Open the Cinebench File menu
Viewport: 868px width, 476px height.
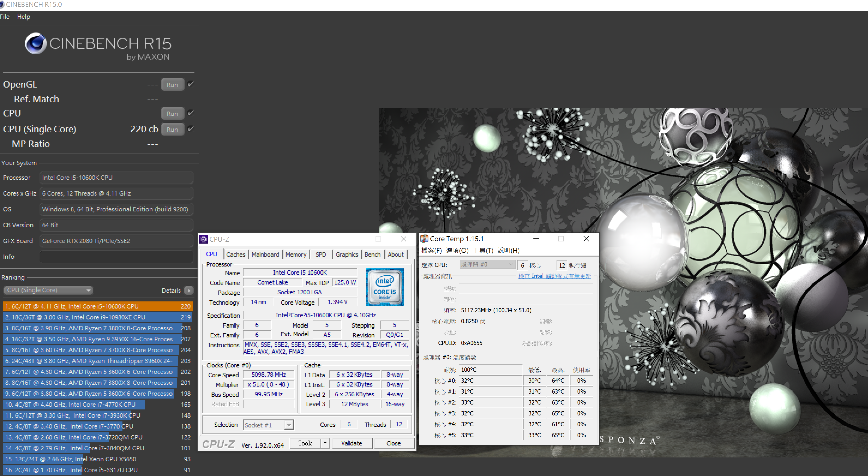pyautogui.click(x=5, y=17)
